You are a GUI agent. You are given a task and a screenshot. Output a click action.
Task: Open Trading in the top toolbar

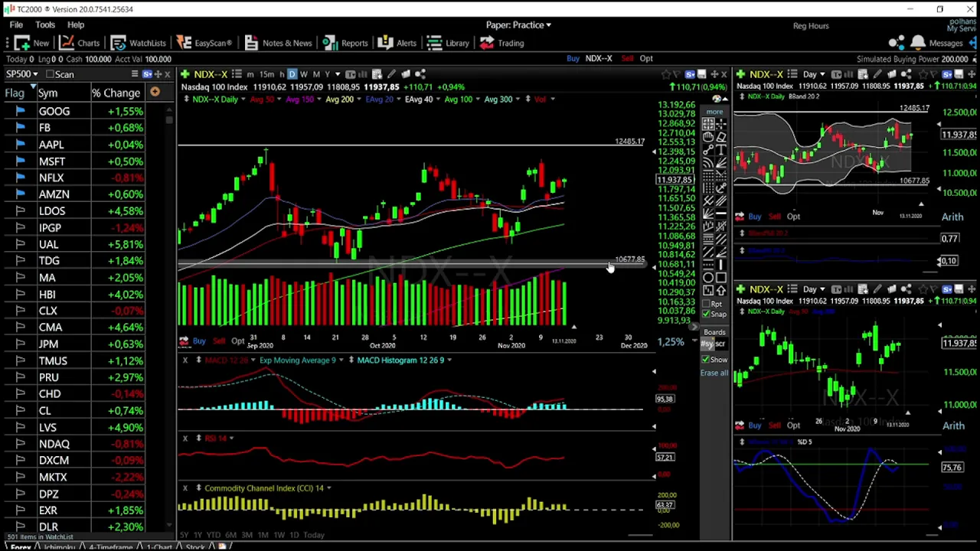click(x=502, y=43)
